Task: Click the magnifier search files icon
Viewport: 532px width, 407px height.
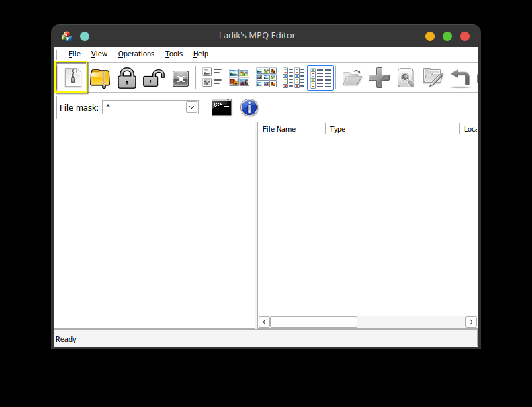Action: 406,78
